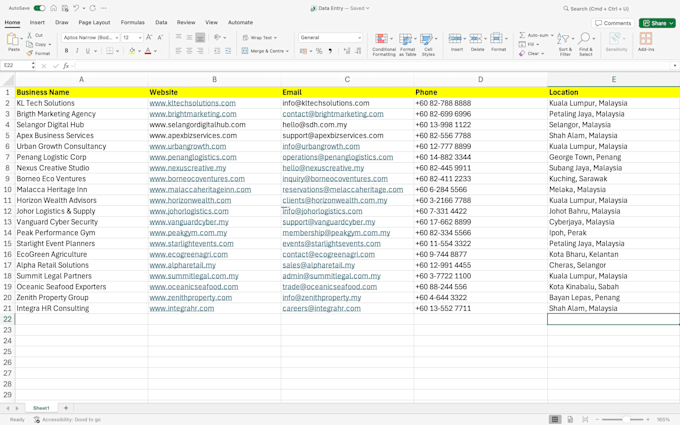Expand the formula bar

click(x=674, y=65)
